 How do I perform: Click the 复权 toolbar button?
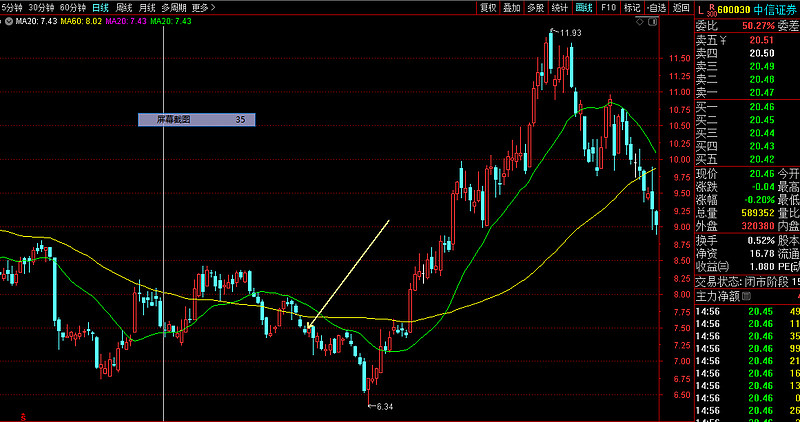(488, 8)
